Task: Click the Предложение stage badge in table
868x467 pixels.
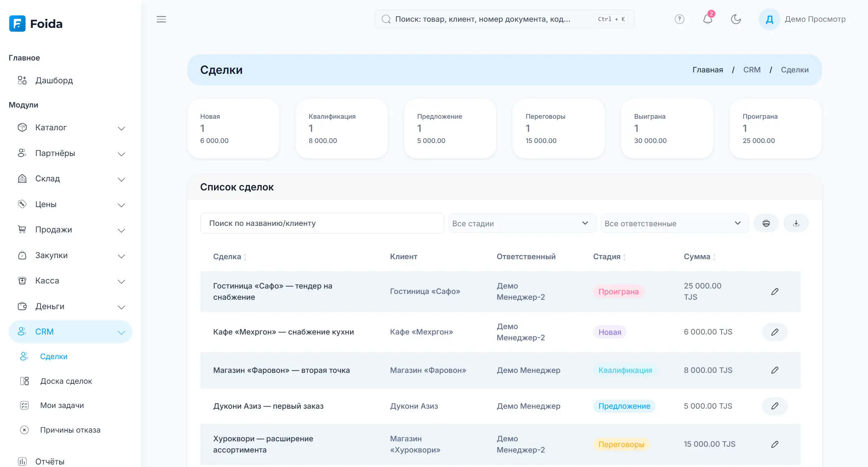Action: coord(624,406)
